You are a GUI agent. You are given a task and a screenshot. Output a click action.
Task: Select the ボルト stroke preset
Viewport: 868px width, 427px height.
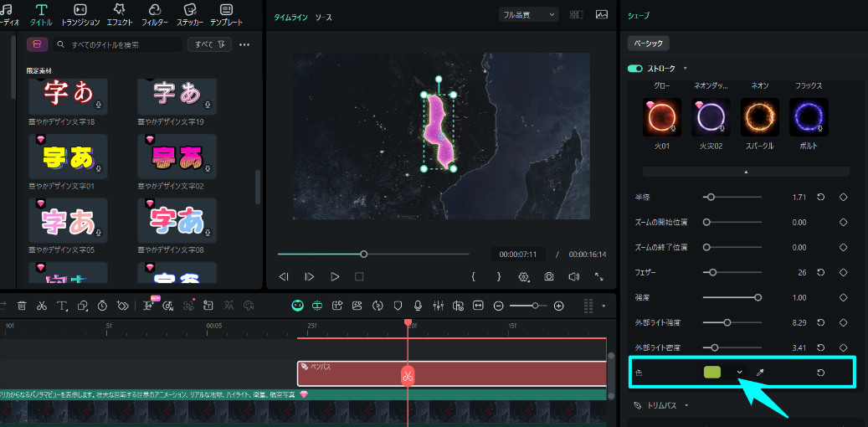click(x=809, y=117)
